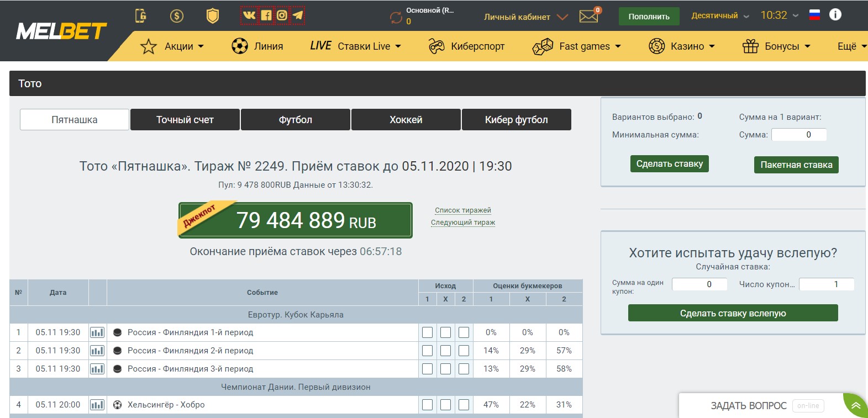
Task: Switch to the Хоккей tab
Action: [406, 120]
